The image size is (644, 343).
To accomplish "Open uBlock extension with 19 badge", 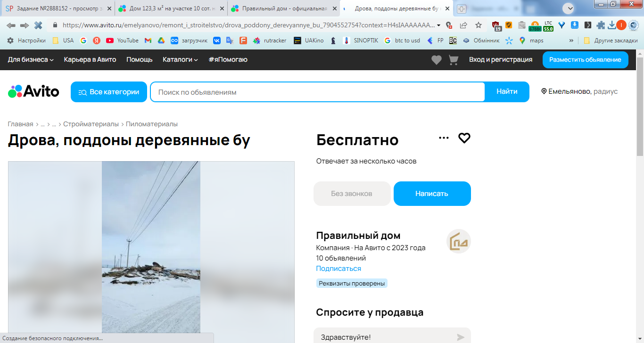I will point(496,26).
